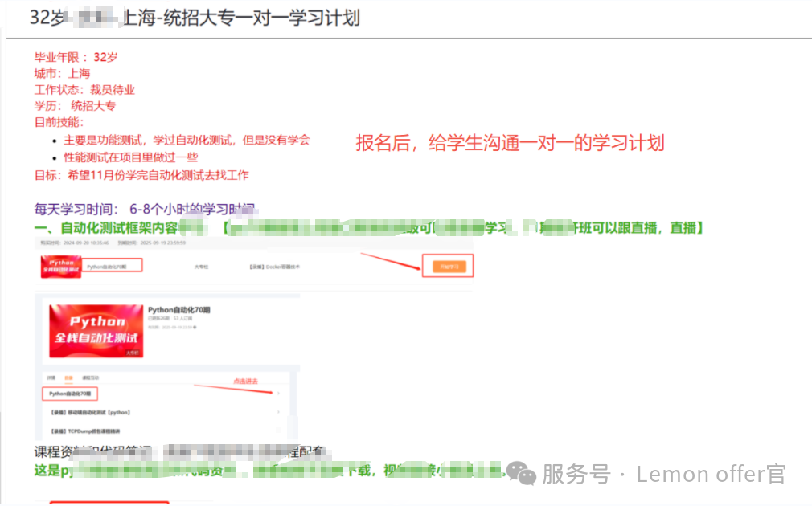The width and height of the screenshot is (812, 506).
Task: Click the red 报名后 学习计划 annotation text
Action: (x=510, y=143)
